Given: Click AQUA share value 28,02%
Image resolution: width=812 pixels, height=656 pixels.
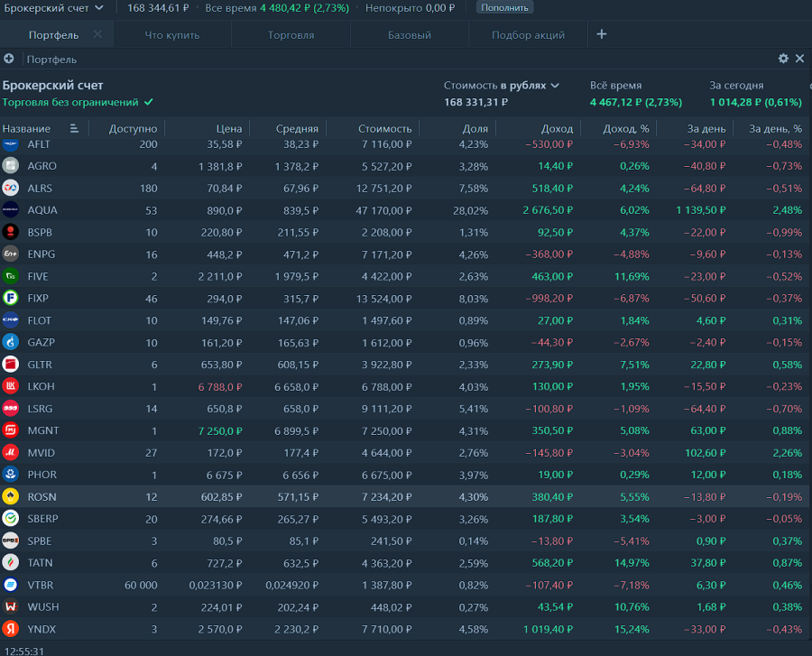Looking at the screenshot, I should tap(471, 211).
